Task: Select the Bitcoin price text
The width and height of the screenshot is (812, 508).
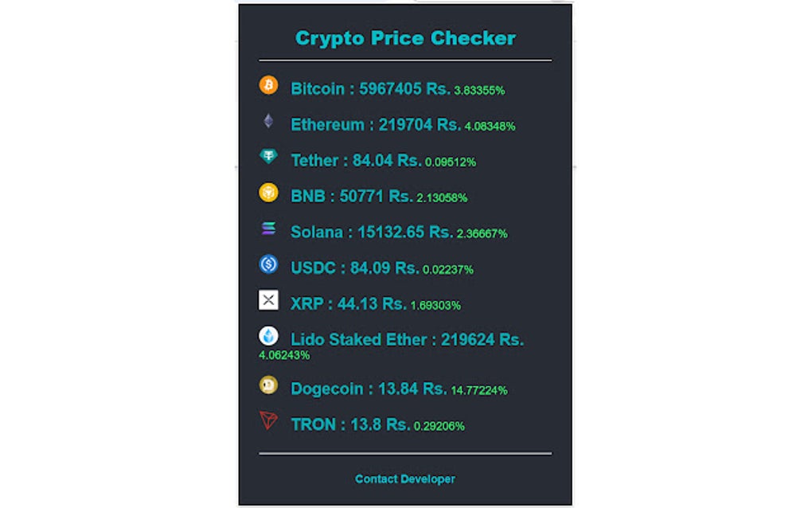Action: pos(368,89)
